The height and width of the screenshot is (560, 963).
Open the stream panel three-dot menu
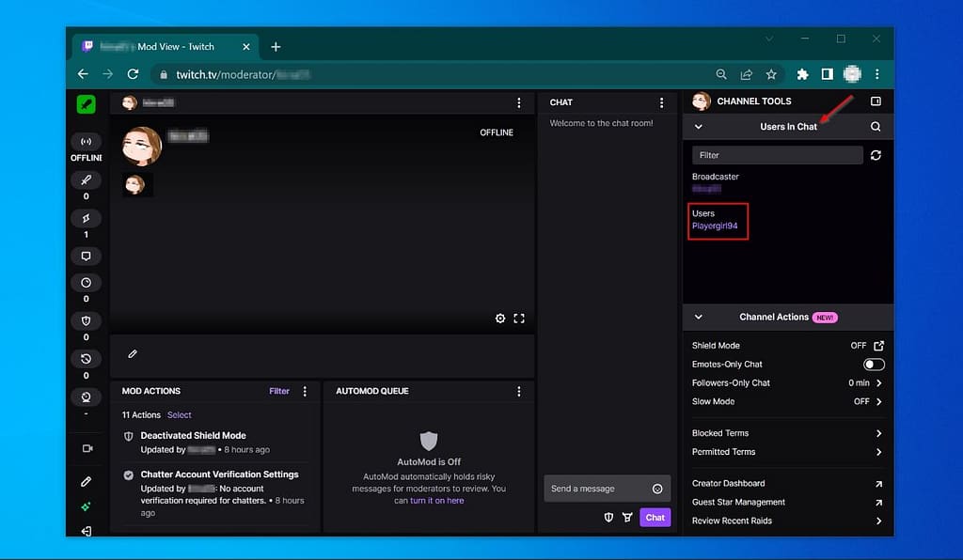519,102
